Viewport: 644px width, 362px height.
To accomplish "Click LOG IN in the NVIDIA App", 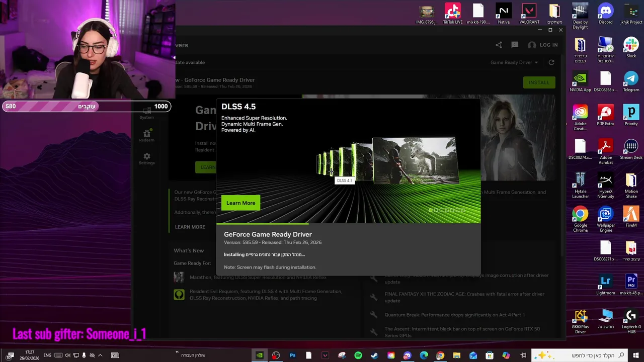I will point(543,45).
